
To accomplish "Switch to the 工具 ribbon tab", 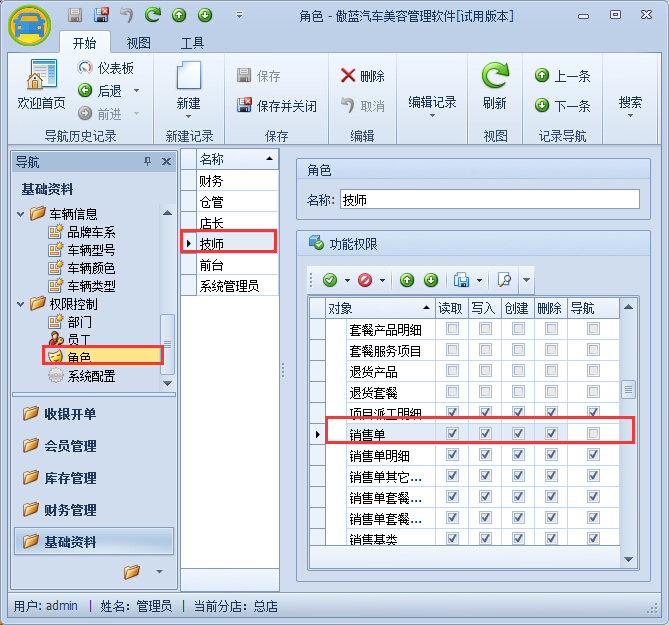I will click(192, 43).
